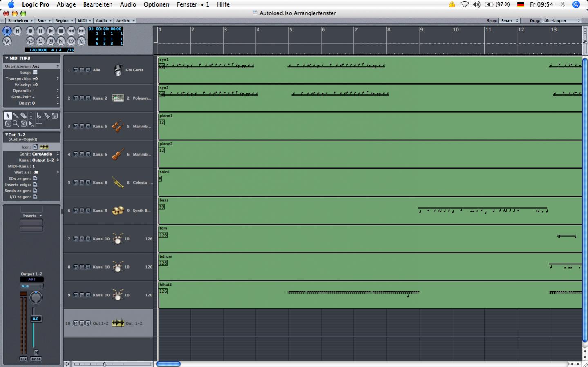Select the Solo tool in the toolbox
This screenshot has width=588, height=367.
click(55, 116)
